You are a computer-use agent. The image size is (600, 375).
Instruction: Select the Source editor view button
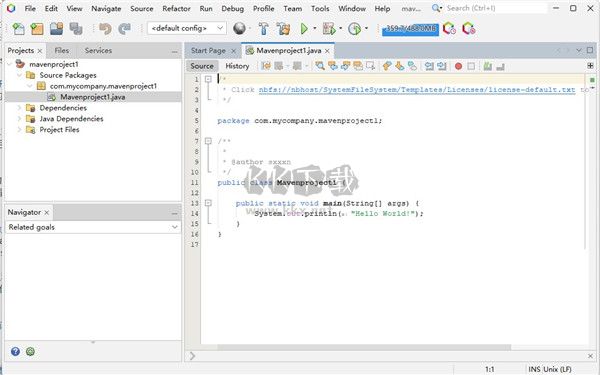202,66
